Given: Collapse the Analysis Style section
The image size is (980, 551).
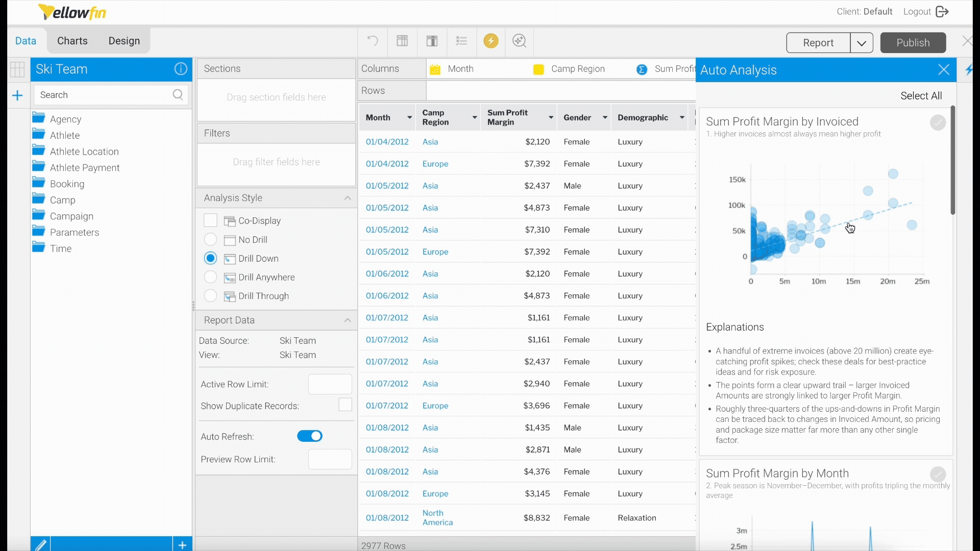Looking at the screenshot, I should coord(347,198).
